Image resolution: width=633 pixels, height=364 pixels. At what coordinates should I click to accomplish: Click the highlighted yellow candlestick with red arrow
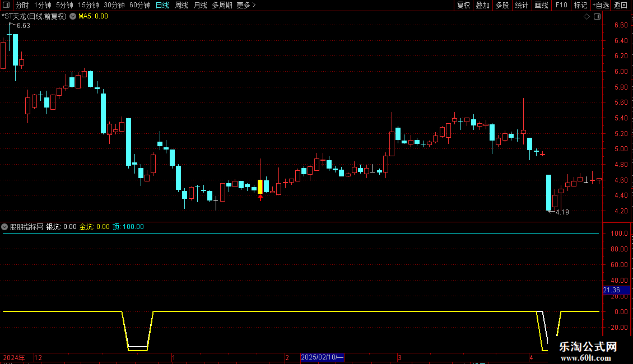(x=260, y=187)
